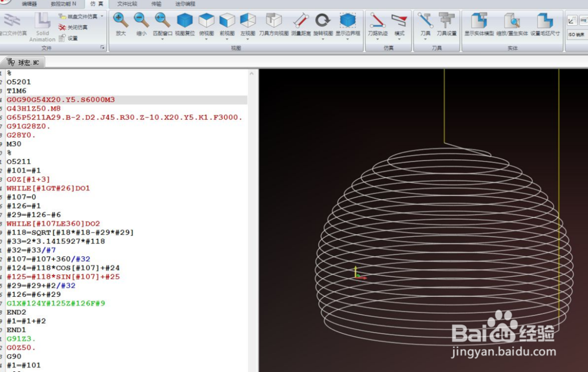Click the line G0Z[#1+3]
This screenshot has height=372, width=588.
tap(28, 179)
